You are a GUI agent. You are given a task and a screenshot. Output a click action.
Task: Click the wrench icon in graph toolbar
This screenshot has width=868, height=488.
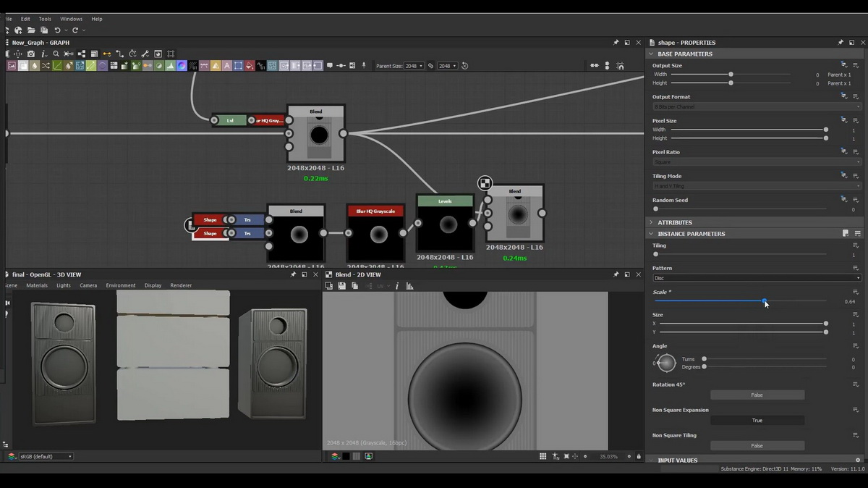(x=145, y=54)
